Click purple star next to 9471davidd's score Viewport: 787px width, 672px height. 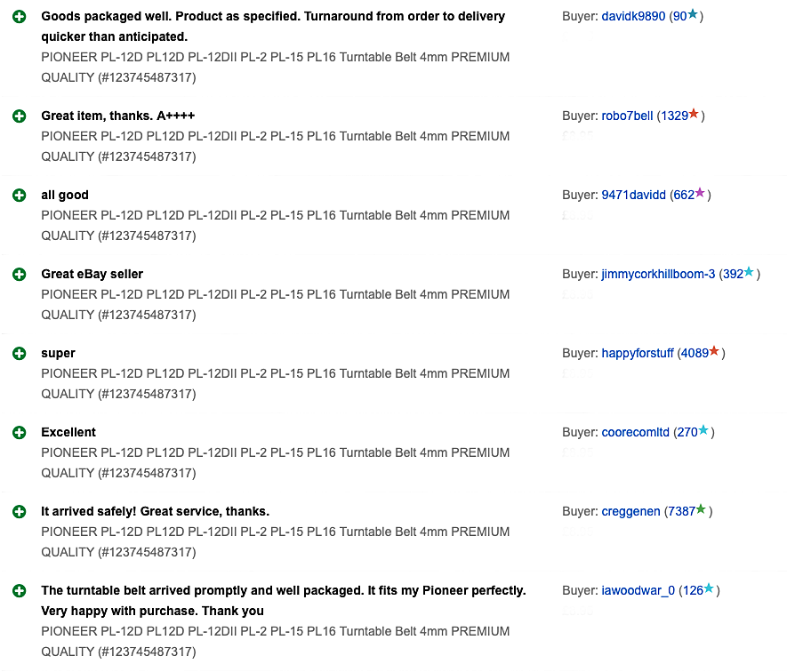click(x=700, y=194)
